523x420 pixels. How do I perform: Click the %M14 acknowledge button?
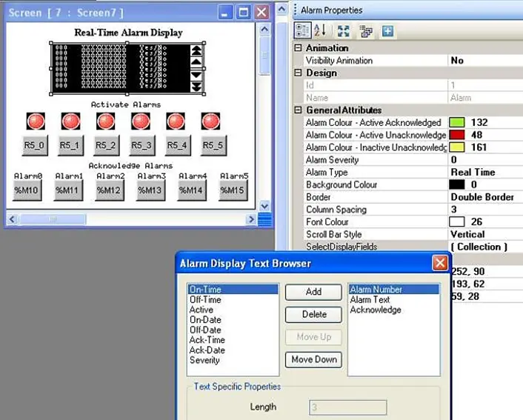(x=192, y=190)
